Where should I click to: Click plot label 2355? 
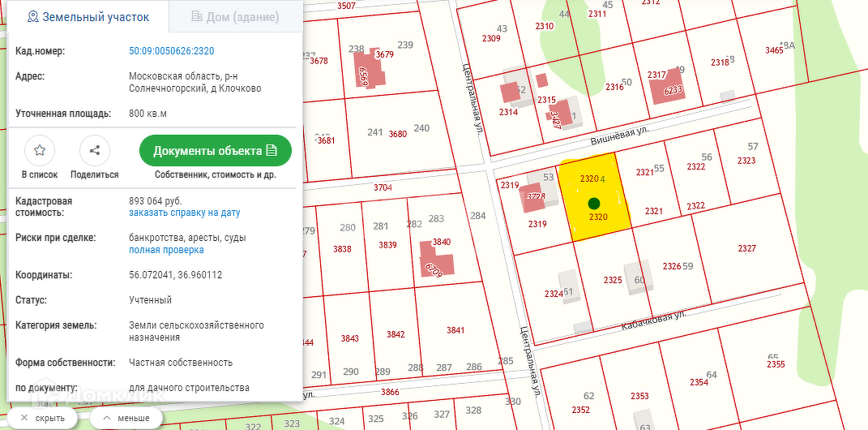[x=776, y=364]
